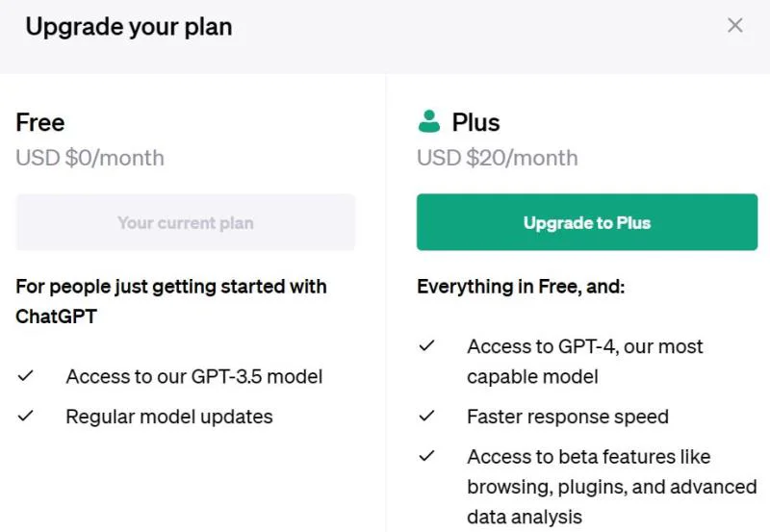
Task: Close the Upgrade your plan dialog
Action: click(734, 25)
